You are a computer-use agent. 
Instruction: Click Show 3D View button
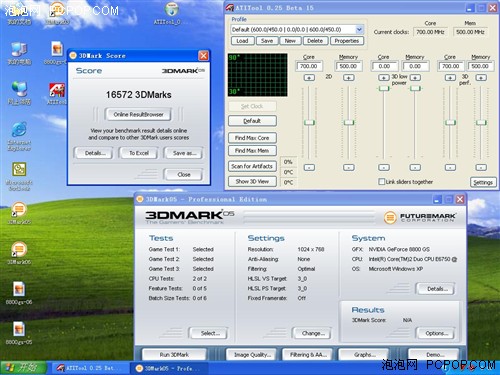coord(252,181)
